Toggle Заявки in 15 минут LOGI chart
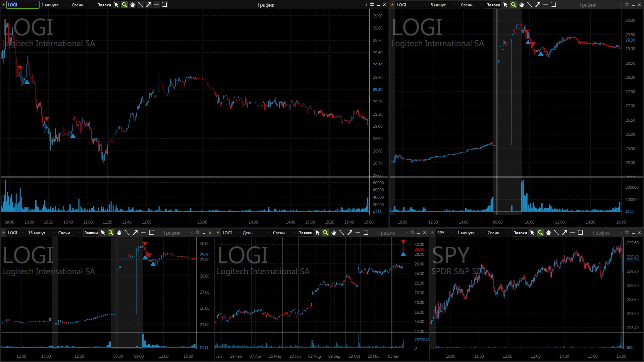Viewport: 644px width, 362px height. [91, 233]
